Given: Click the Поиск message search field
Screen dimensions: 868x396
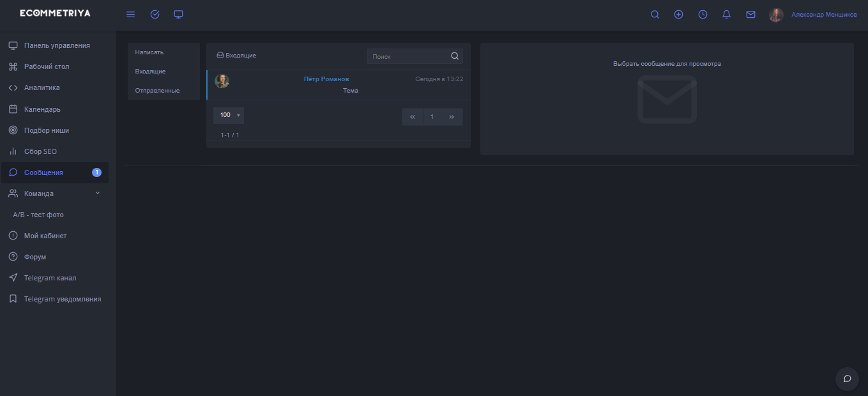Looking at the screenshot, I should (x=407, y=56).
